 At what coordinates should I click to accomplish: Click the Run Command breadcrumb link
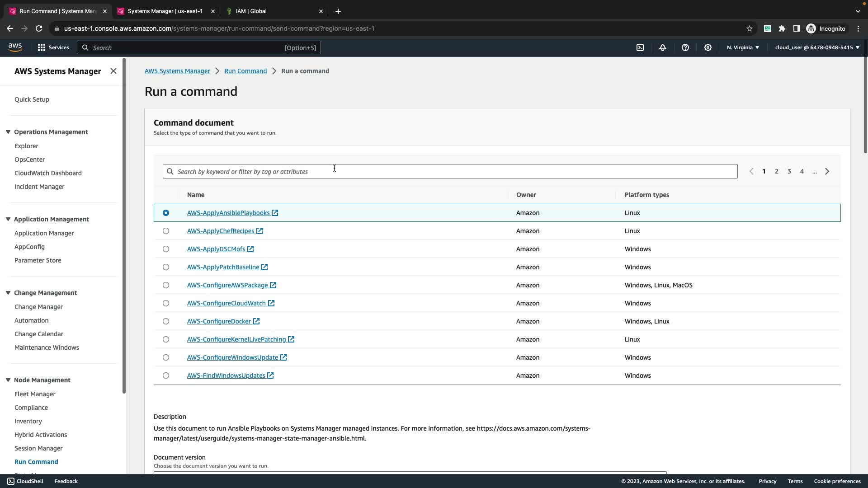(x=245, y=71)
